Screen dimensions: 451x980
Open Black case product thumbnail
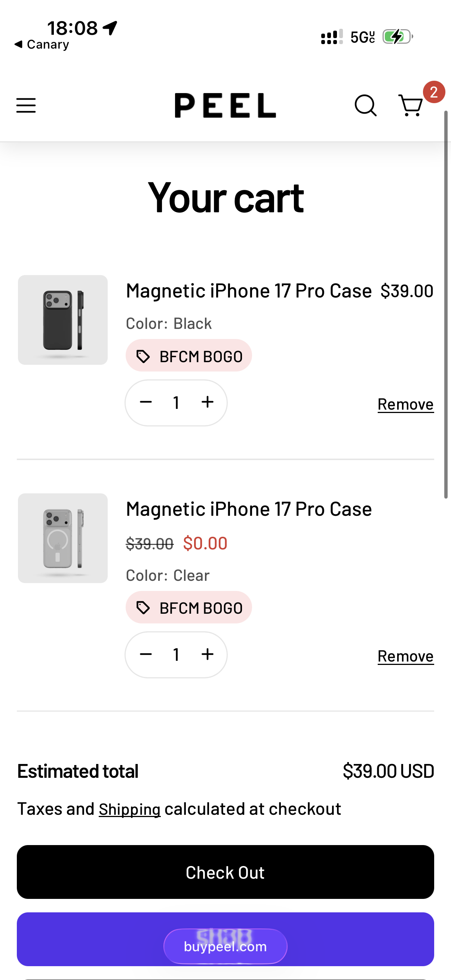[x=63, y=320]
